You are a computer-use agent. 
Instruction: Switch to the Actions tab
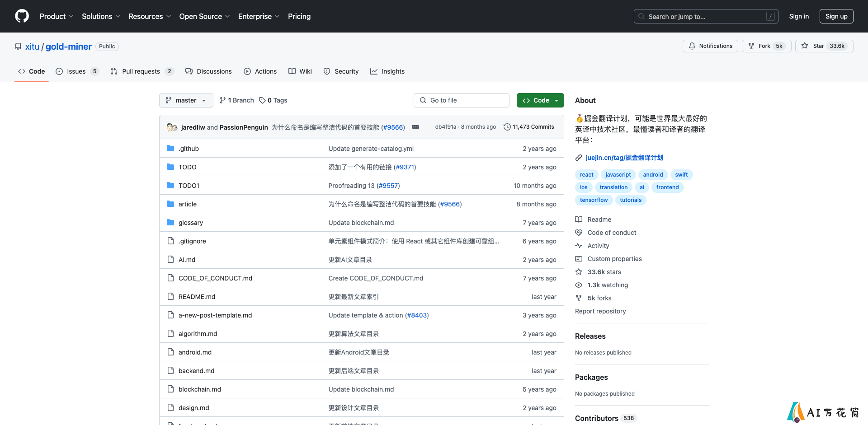pyautogui.click(x=260, y=71)
